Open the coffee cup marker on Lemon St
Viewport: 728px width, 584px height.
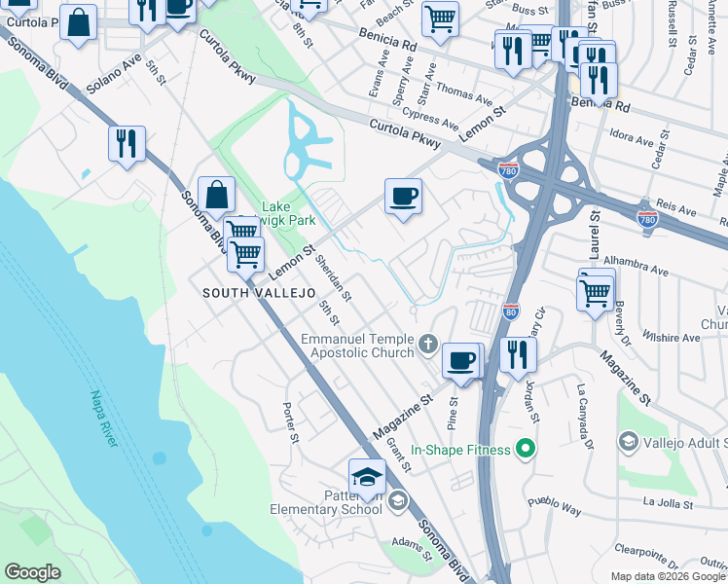pyautogui.click(x=404, y=200)
